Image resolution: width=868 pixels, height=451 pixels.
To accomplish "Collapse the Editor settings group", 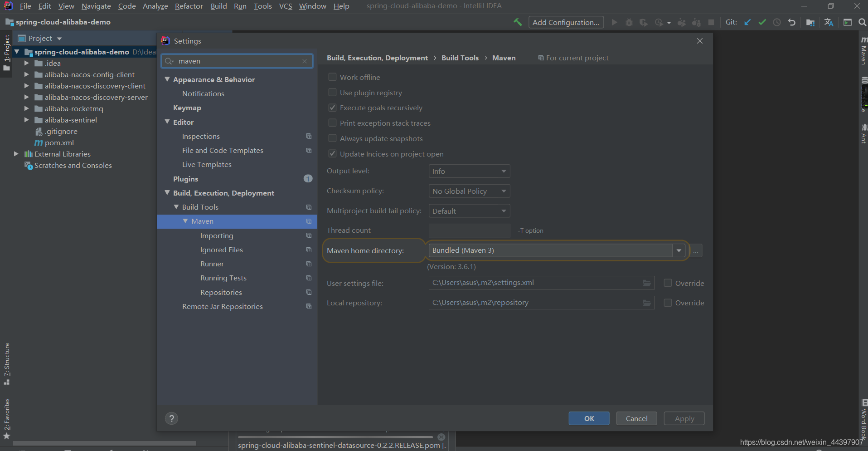I will (167, 122).
